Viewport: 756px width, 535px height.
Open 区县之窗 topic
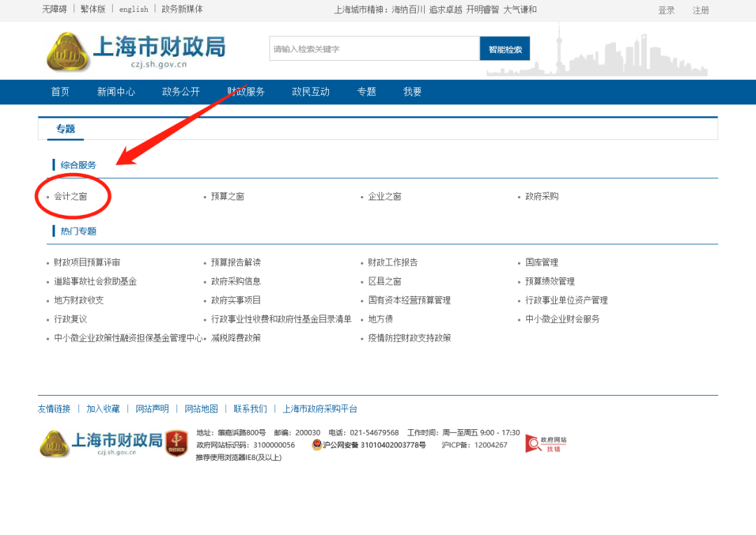click(385, 282)
